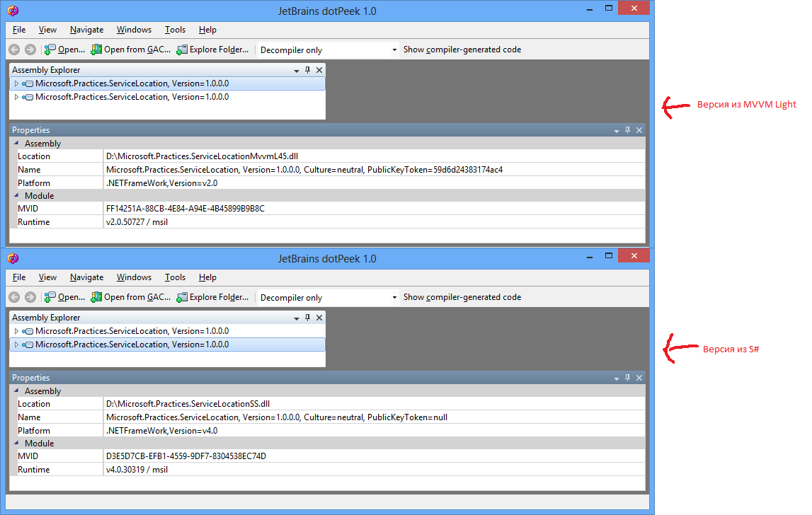This screenshot has width=812, height=515.
Task: Open Properties panel options arrow, top window
Action: pyautogui.click(x=616, y=131)
